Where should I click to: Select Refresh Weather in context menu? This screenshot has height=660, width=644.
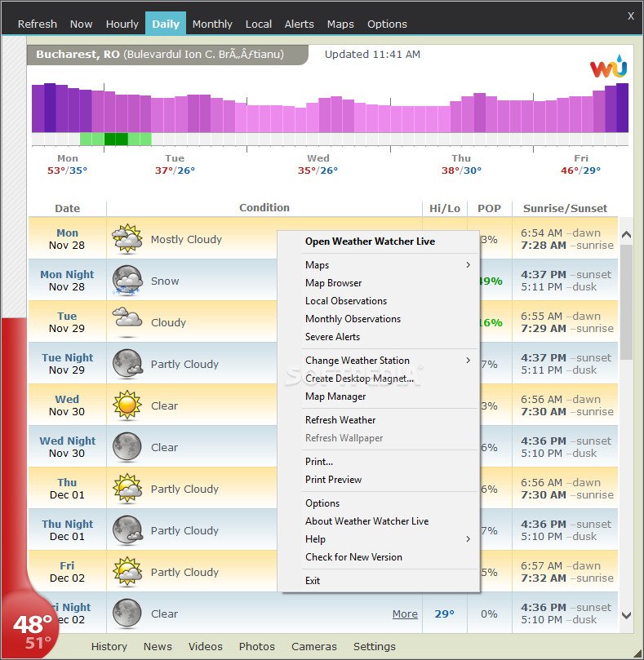coord(340,420)
